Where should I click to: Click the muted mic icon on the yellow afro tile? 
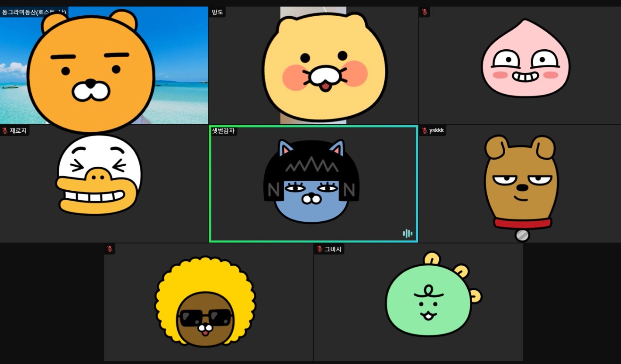point(110,249)
